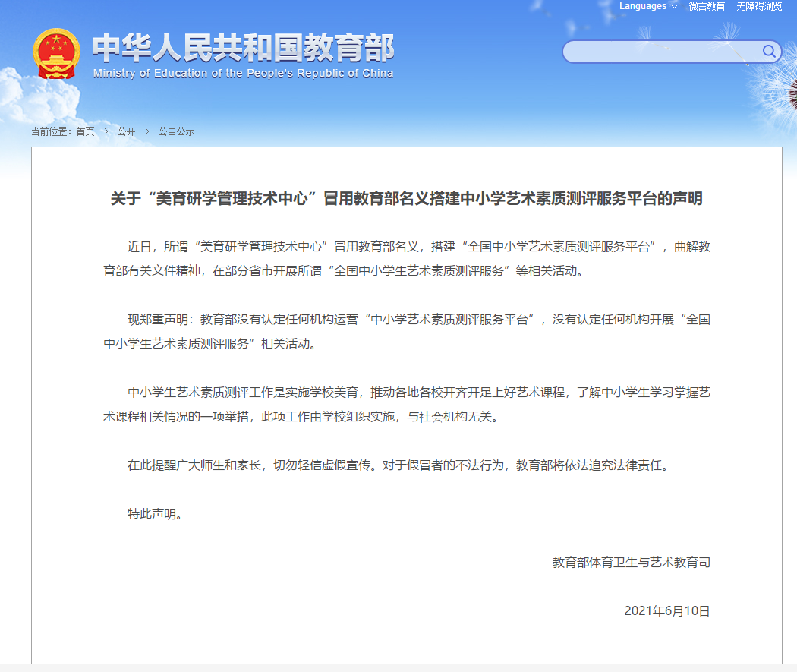
Task: Open the 无障碍浏览 accessibility link
Action: click(759, 6)
